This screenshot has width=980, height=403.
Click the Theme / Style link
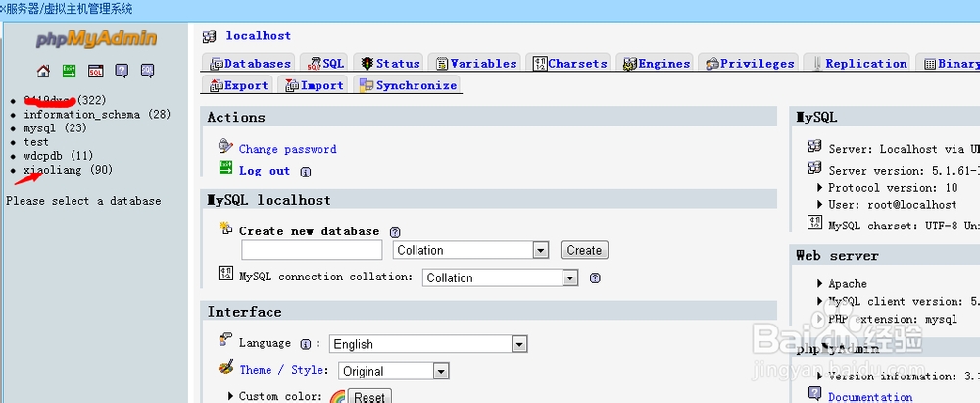pyautogui.click(x=283, y=370)
